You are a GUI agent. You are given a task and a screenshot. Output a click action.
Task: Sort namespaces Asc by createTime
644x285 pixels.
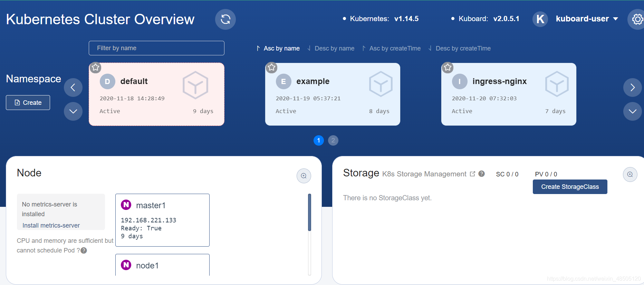(x=391, y=48)
